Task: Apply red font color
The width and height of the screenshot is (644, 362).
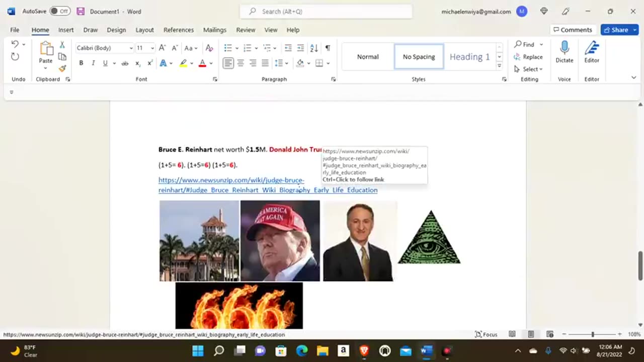Action: click(202, 63)
